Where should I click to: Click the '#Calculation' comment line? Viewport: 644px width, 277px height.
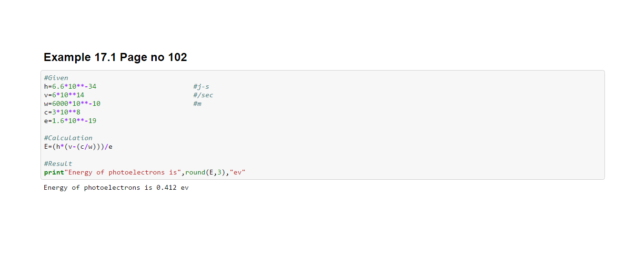(x=68, y=138)
